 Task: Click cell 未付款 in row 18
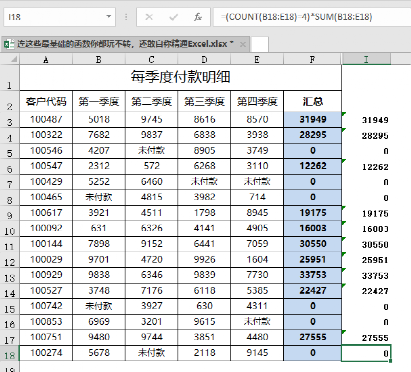click(151, 353)
